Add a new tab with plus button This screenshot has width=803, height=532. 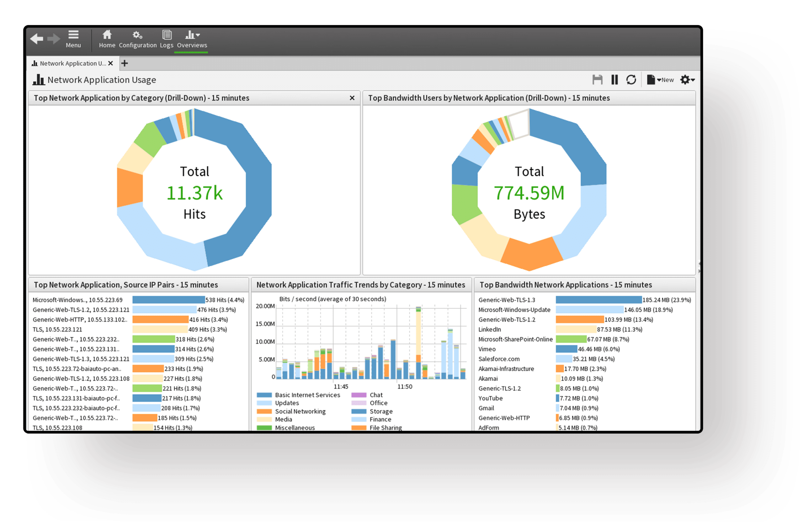(125, 63)
